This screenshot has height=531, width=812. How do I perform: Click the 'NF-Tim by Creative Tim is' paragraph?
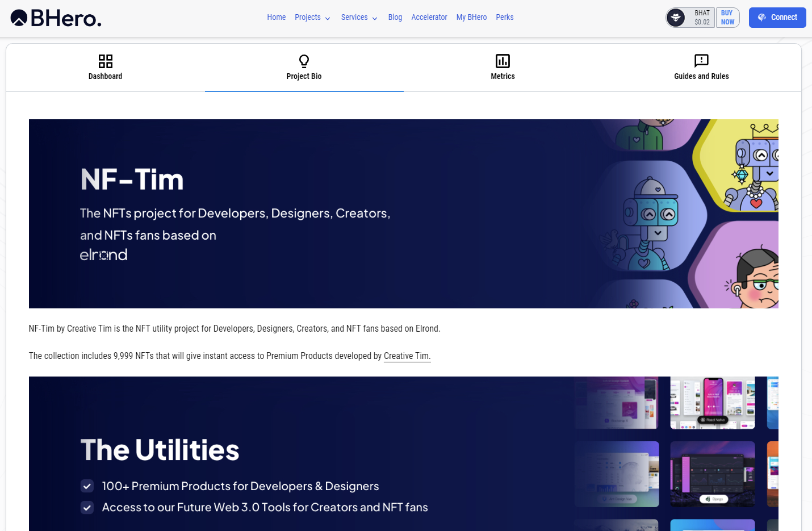[x=235, y=329]
